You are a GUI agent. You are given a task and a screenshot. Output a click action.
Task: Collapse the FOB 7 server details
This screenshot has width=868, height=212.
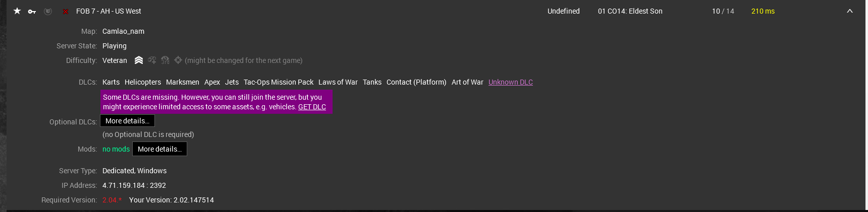click(850, 11)
